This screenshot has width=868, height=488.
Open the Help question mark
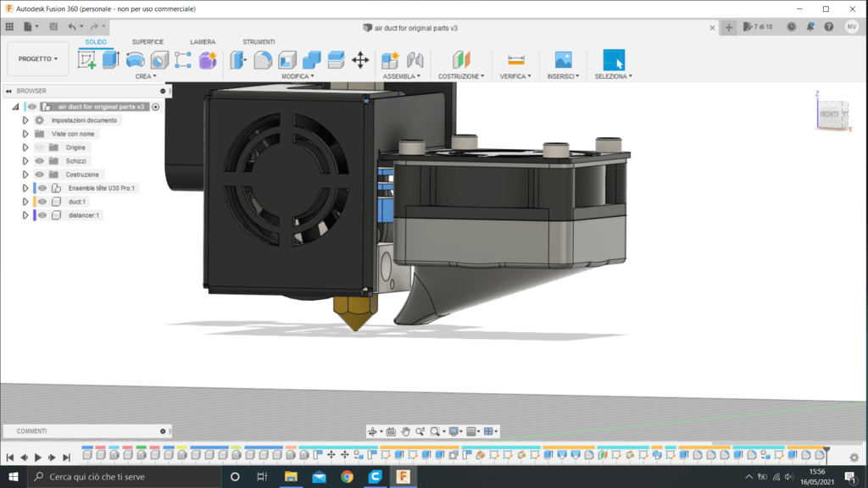click(829, 26)
